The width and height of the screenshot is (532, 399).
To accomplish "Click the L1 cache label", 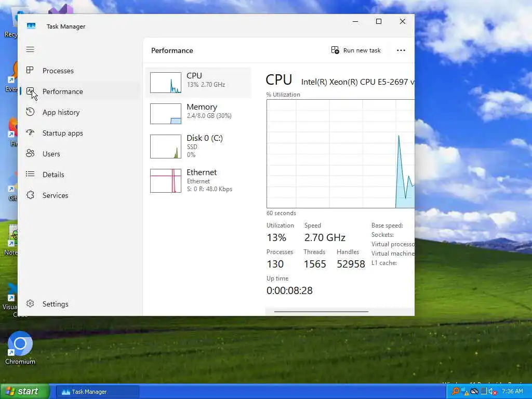I will 384,262.
